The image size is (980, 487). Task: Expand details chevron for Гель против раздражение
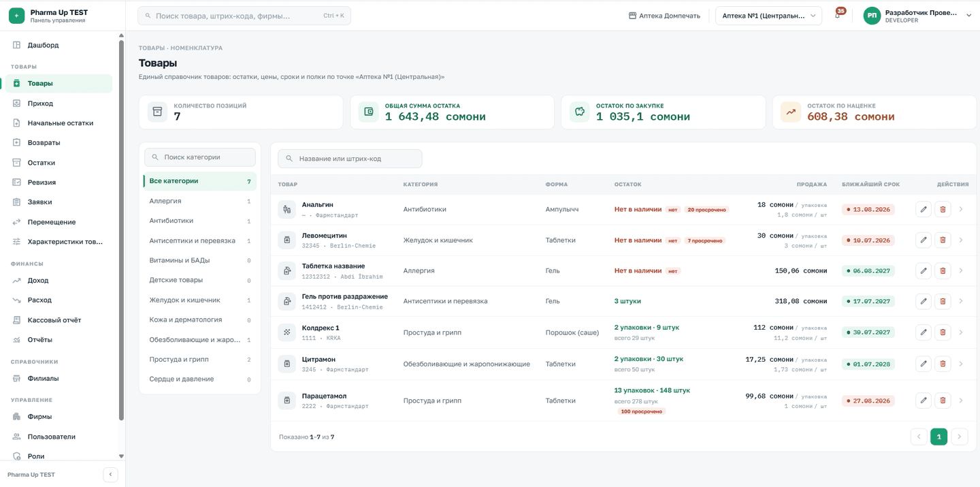click(x=961, y=301)
